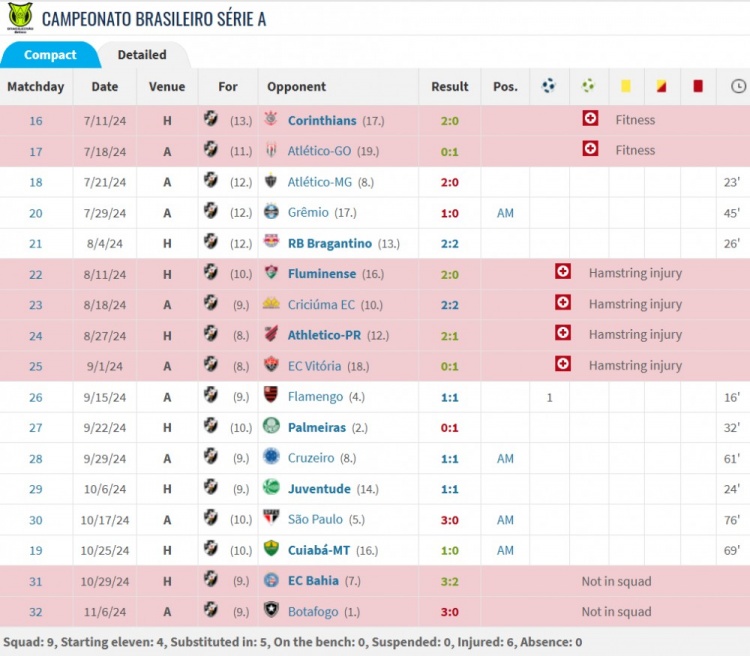This screenshot has width=750, height=656.
Task: Click the fitness injury icon in Corinthians row
Action: click(x=590, y=119)
